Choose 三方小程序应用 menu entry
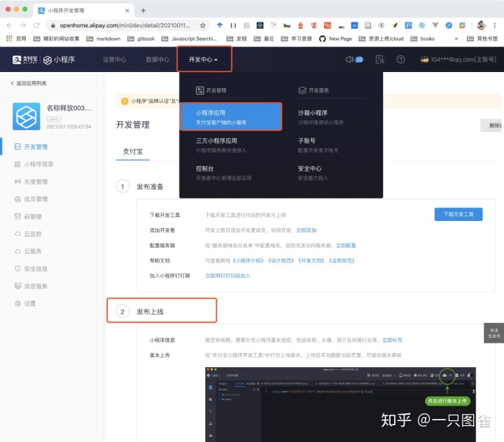The height and width of the screenshot is (442, 504). click(221, 145)
